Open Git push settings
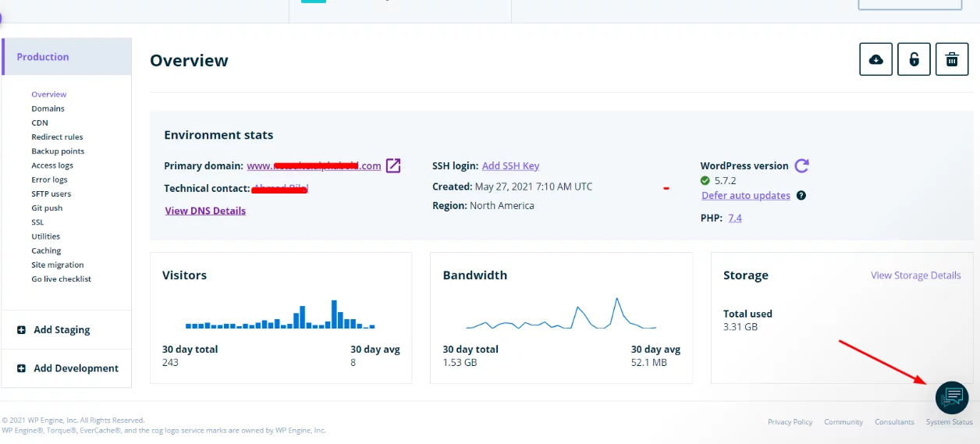The image size is (980, 444). coord(47,208)
